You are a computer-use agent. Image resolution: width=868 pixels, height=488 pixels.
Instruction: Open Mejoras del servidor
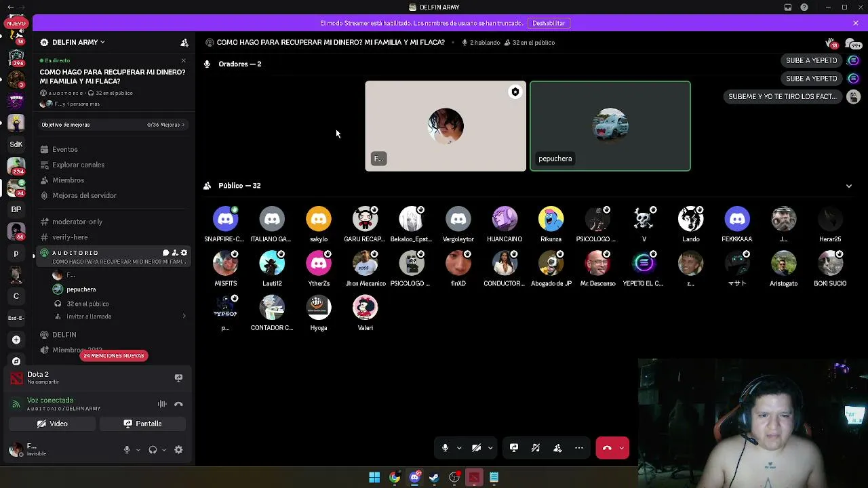[84, 195]
